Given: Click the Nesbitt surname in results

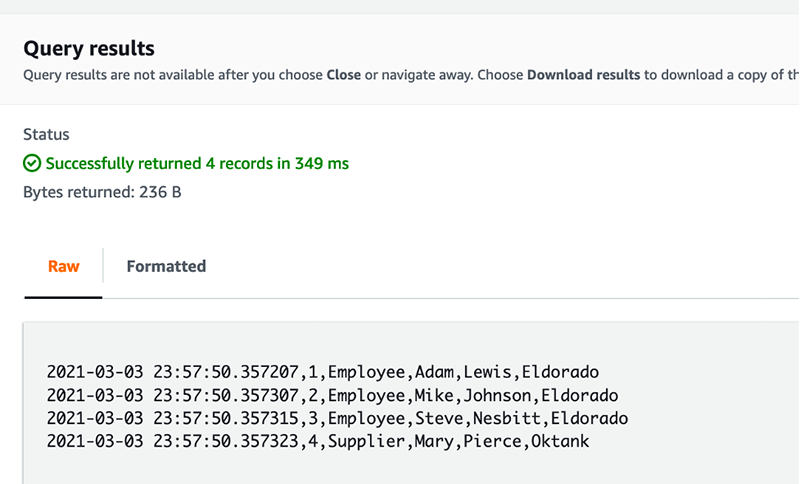Looking at the screenshot, I should (507, 419).
